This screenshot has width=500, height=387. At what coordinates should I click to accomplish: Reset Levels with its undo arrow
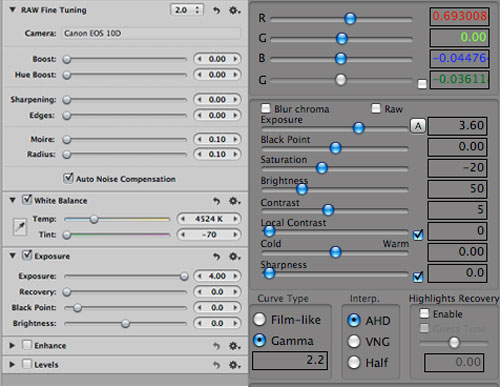click(216, 365)
